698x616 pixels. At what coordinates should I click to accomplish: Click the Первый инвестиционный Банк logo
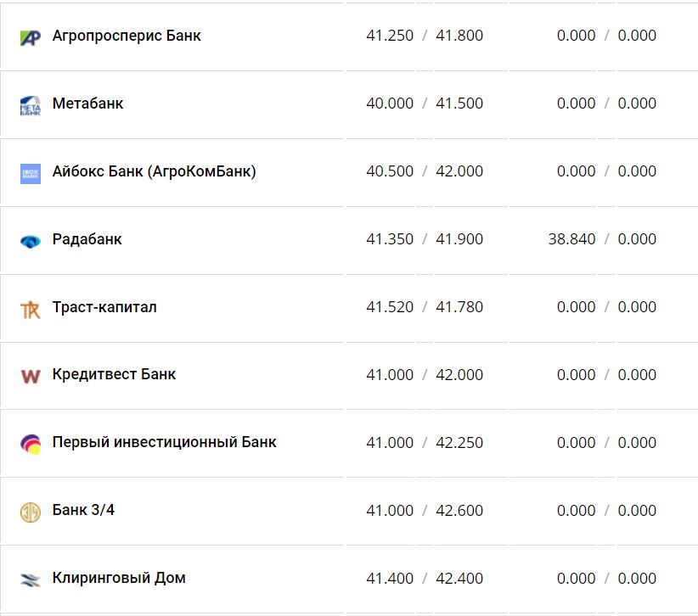[x=31, y=444]
